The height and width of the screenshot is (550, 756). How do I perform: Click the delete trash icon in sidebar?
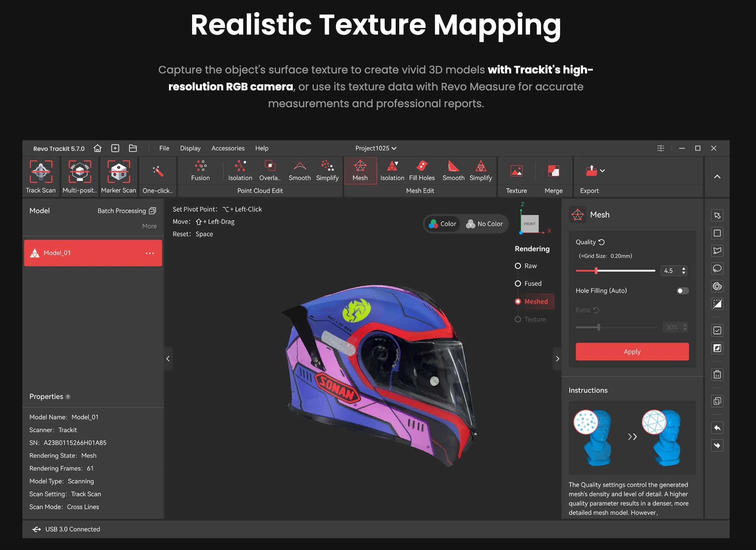click(717, 374)
